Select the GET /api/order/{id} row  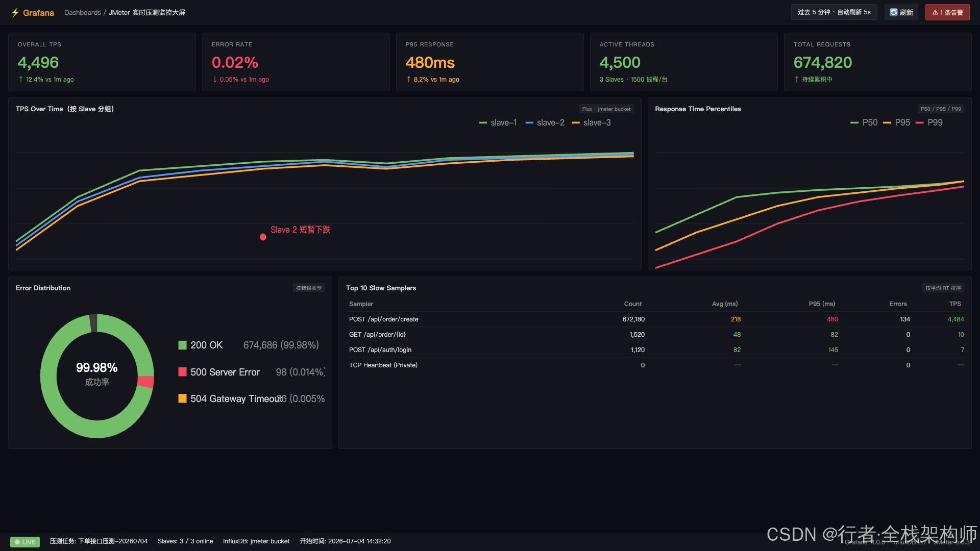(x=655, y=335)
